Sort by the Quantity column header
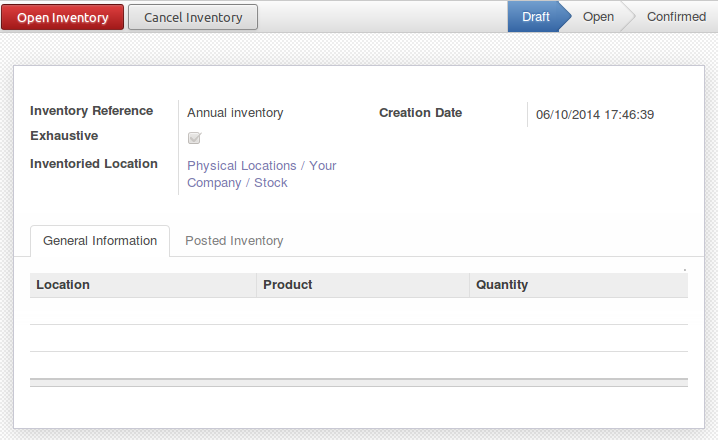 tap(502, 285)
